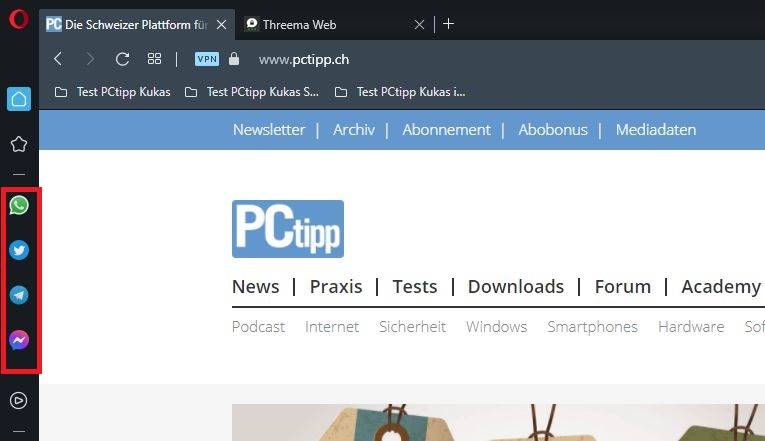Open the Mediadaten link

pos(656,130)
